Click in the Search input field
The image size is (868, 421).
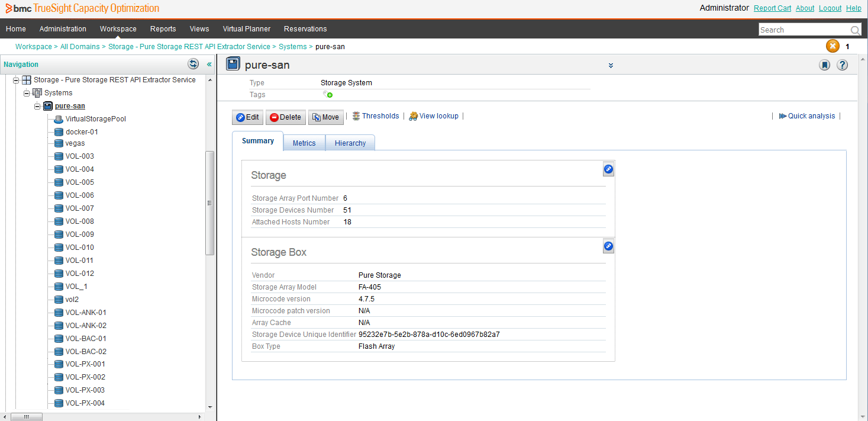[805, 30]
